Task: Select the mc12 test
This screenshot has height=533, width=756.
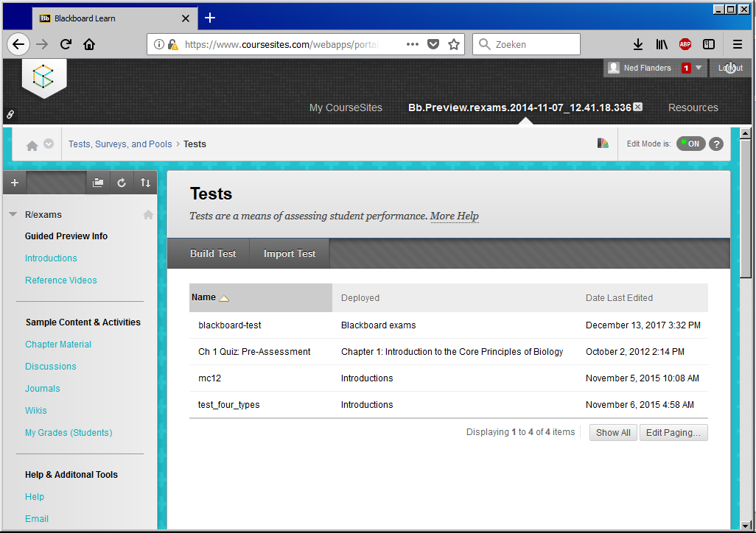Action: click(210, 378)
